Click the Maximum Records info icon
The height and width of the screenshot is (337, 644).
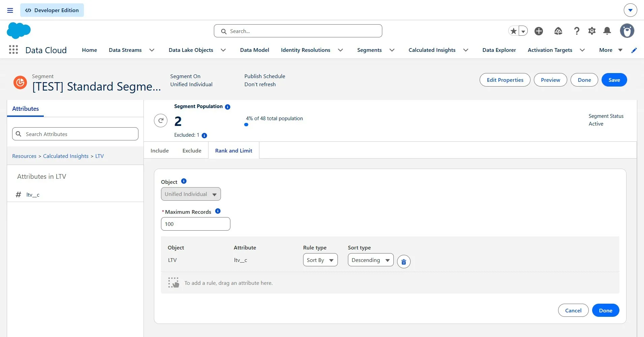(218, 211)
